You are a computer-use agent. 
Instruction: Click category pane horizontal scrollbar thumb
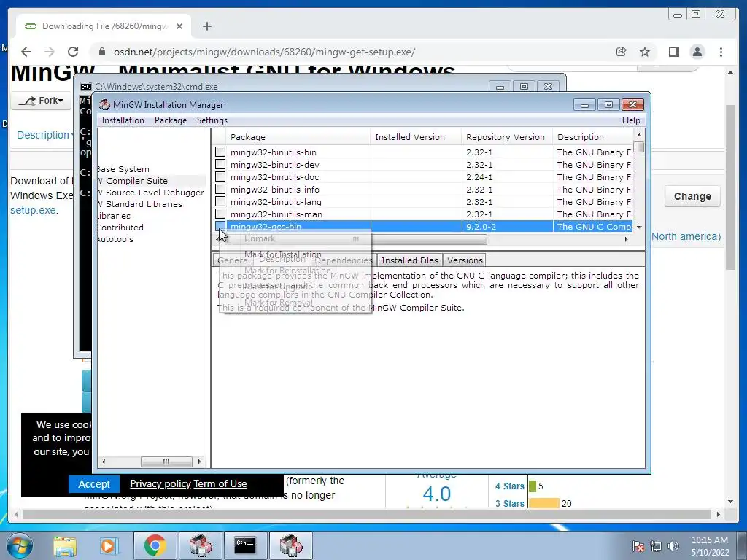pyautogui.click(x=167, y=462)
